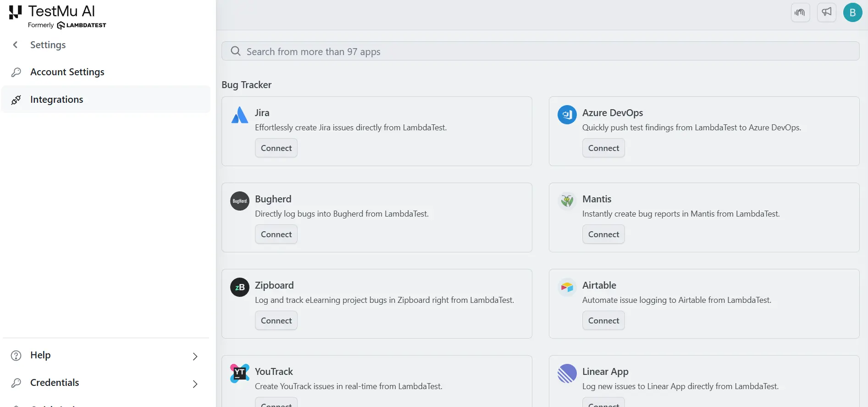Click the Azure DevOps card title
Viewport: 868px width, 407px height.
coord(613,113)
